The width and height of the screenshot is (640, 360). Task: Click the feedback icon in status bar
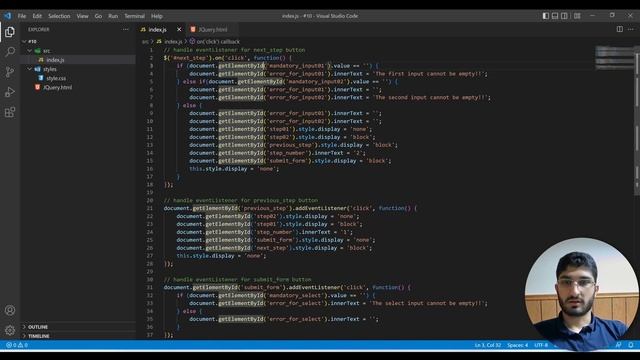coord(619,345)
